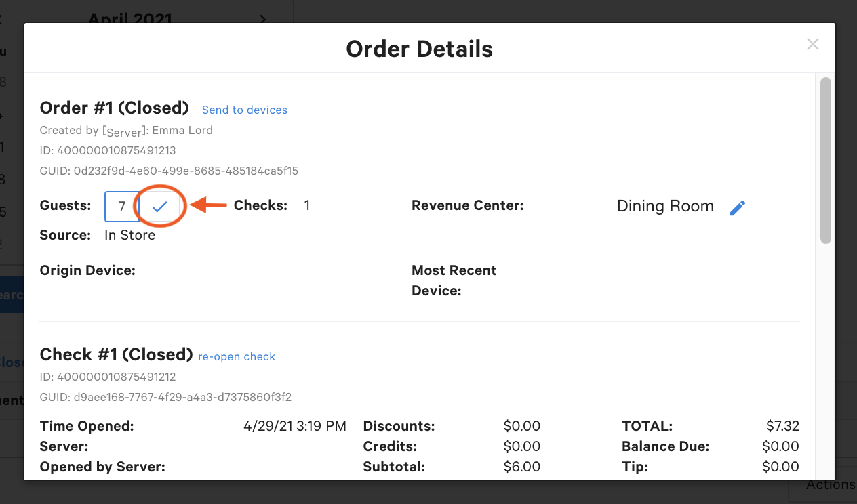The image size is (857, 504).
Task: Confirm the guest count with the checkmark
Action: 159,207
